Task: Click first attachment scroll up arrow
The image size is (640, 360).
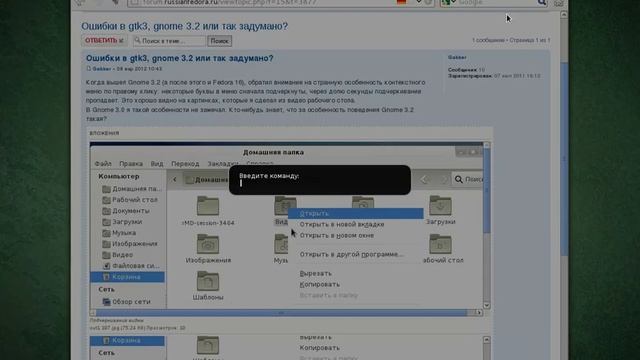Action: click(487, 145)
